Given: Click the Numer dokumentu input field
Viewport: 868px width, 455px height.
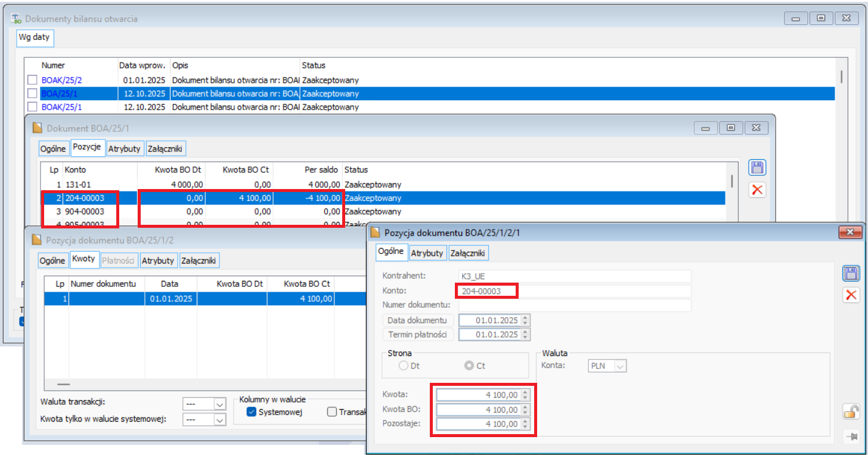Looking at the screenshot, I should coord(574,305).
